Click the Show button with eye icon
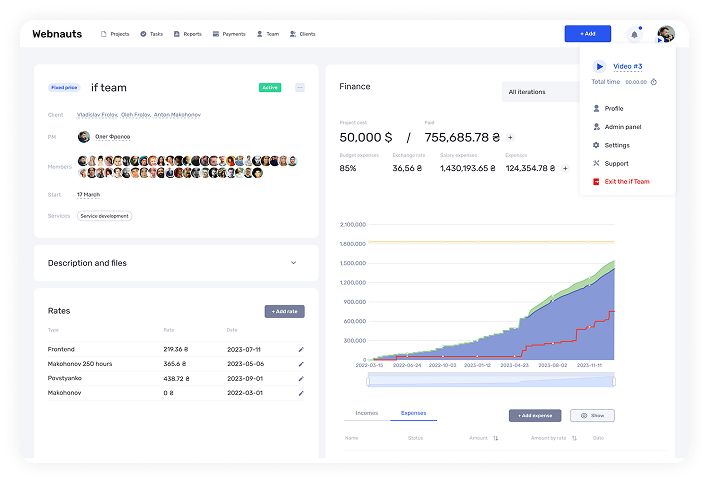709x483 pixels. [x=592, y=416]
